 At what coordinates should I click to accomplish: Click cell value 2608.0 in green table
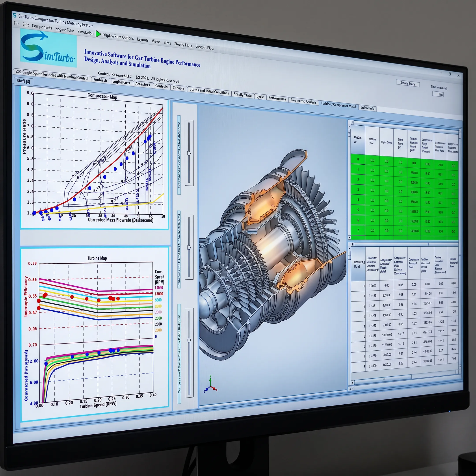click(414, 173)
